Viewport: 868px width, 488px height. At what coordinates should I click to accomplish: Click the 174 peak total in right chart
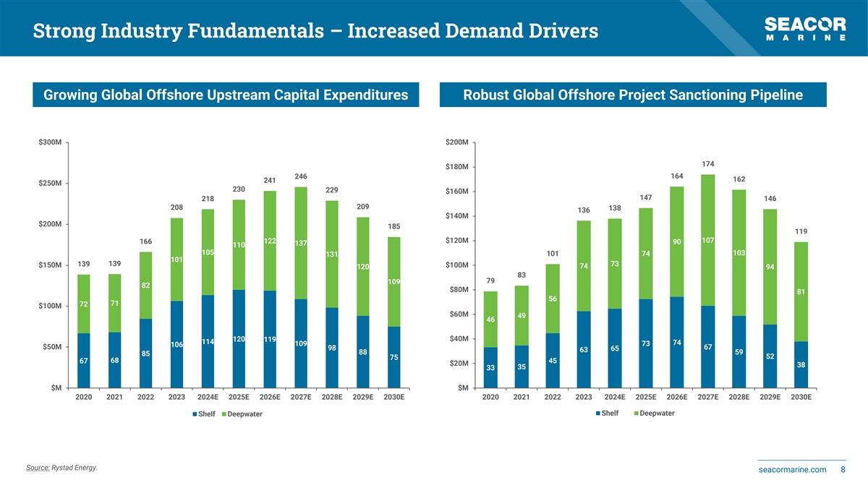pos(708,164)
